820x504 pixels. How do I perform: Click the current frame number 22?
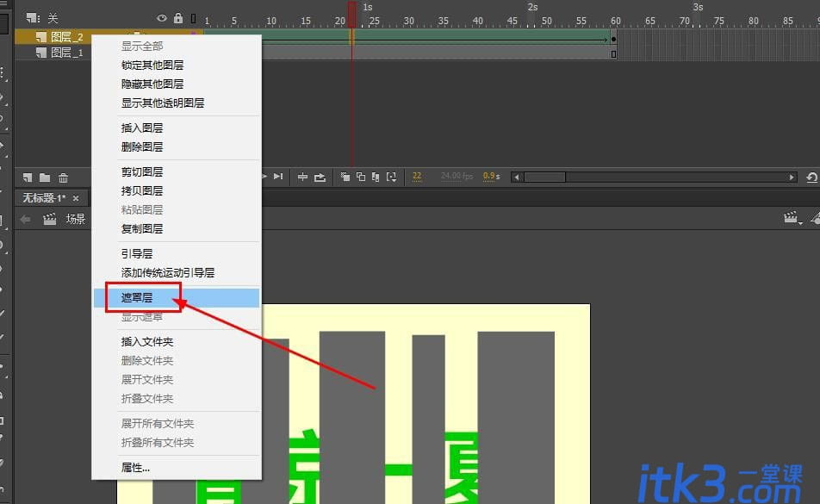coord(417,177)
